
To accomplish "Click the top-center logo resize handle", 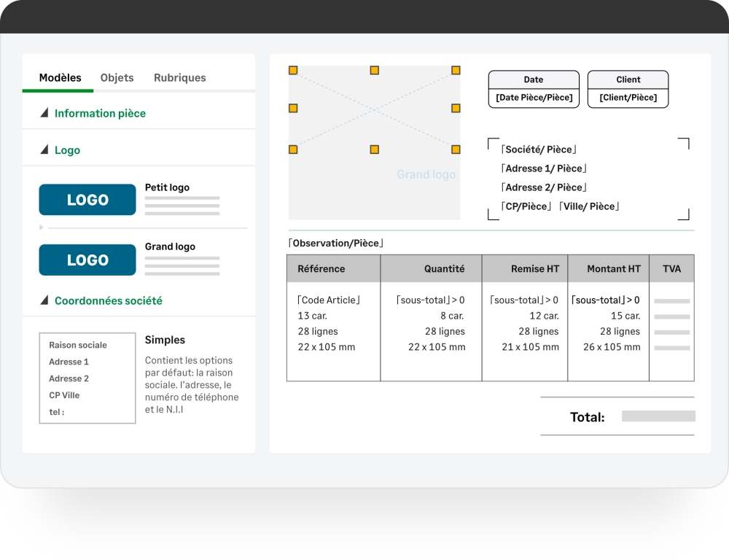I will point(374,70).
